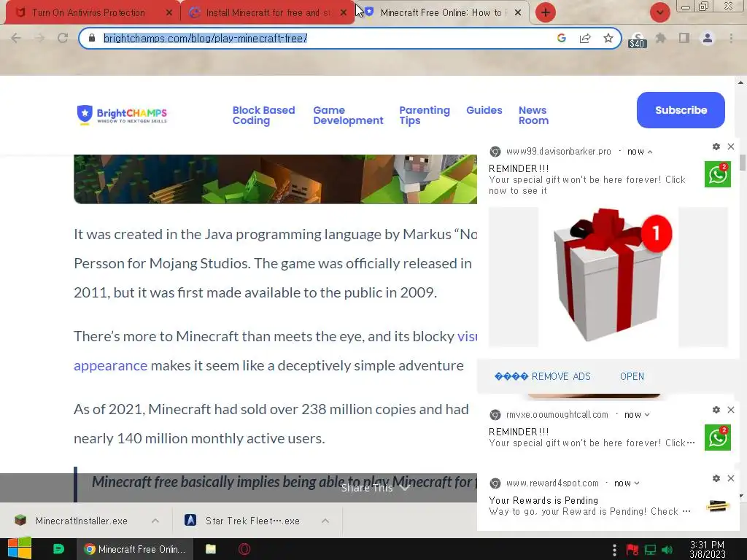
Task: Open settings gear on rmvxe.ooumoughtcall.com notification
Action: click(x=716, y=410)
